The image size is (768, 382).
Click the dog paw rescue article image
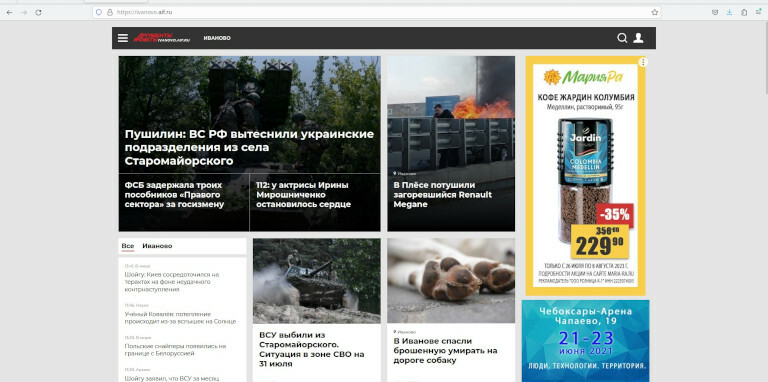click(451, 281)
